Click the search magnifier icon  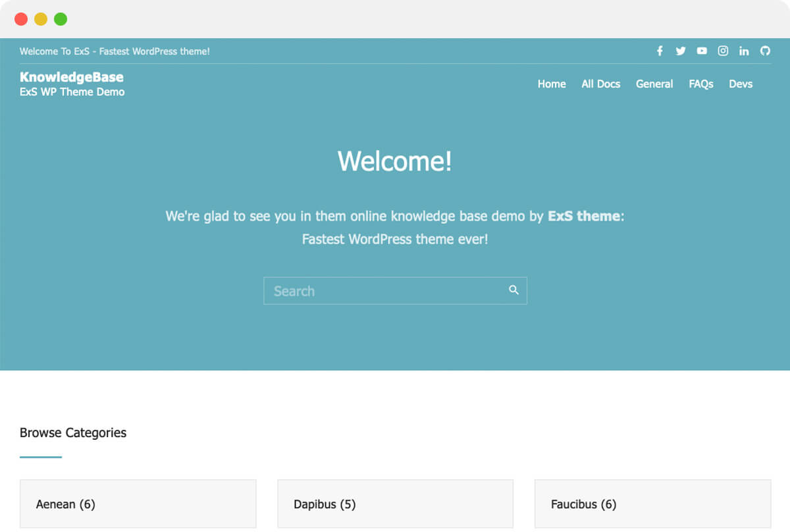513,290
